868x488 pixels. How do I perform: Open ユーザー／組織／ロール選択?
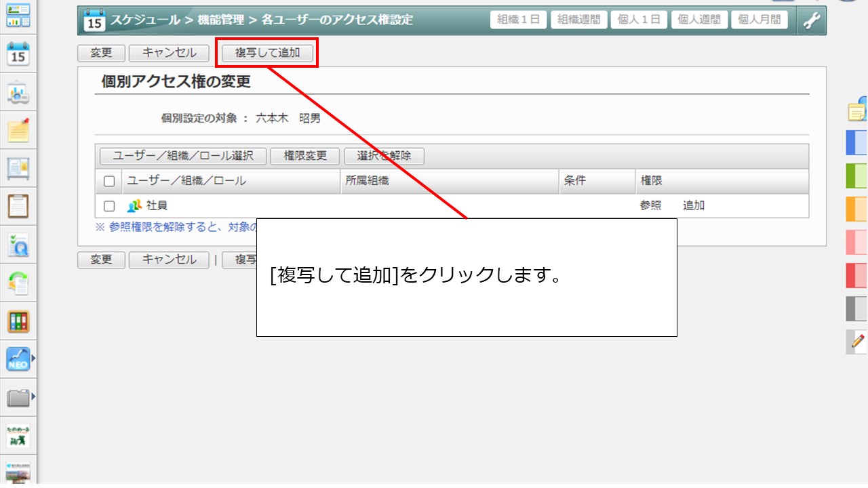(183, 156)
